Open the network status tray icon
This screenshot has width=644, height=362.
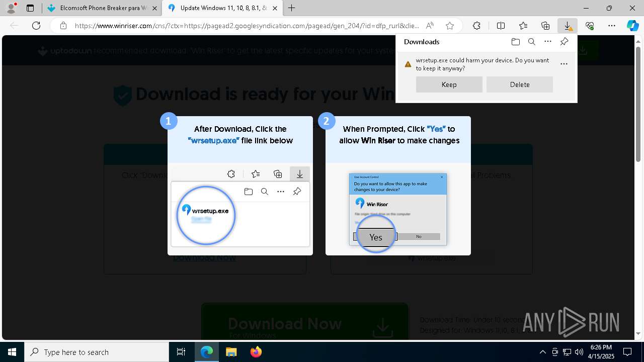(567, 352)
